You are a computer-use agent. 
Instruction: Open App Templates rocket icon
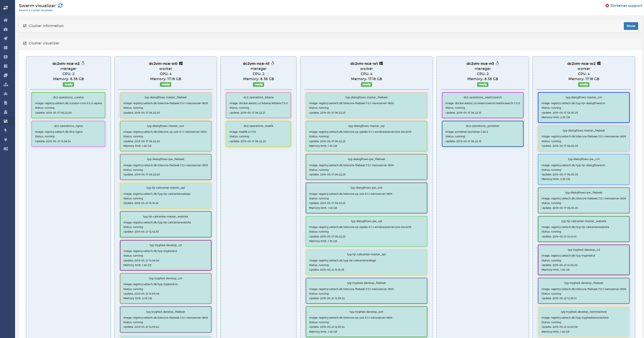(6, 39)
